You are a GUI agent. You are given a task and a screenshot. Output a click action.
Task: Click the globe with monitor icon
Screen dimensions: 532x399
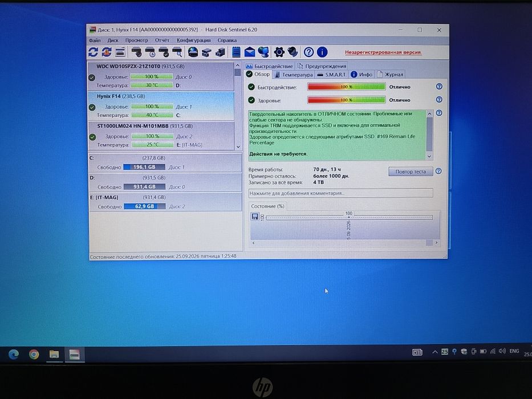click(263, 52)
